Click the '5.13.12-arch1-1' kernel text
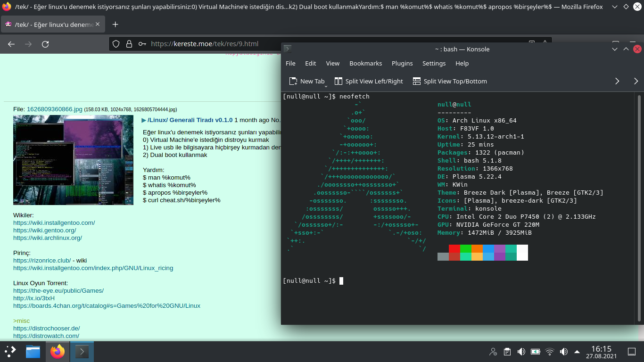Screen dimensions: 644x362 point(495,137)
